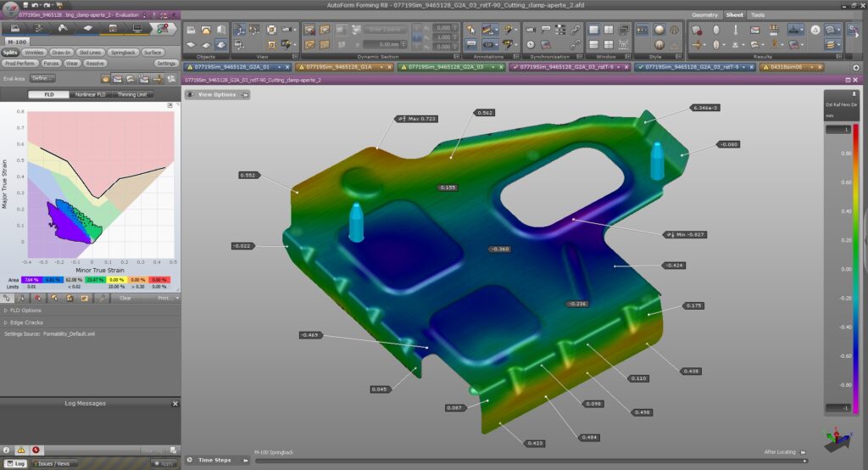The height and width of the screenshot is (470, 868).
Task: Click the white triangle icon in Results
Action: click(x=815, y=30)
